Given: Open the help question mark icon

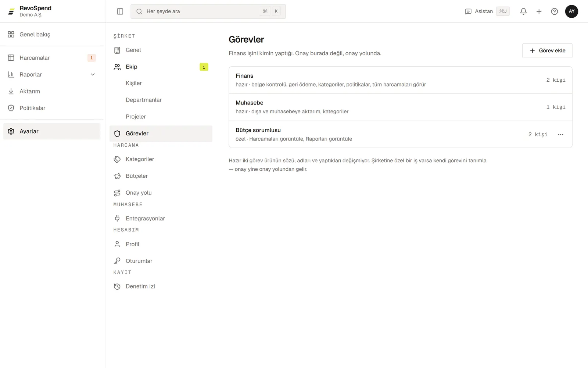Looking at the screenshot, I should click(x=555, y=11).
